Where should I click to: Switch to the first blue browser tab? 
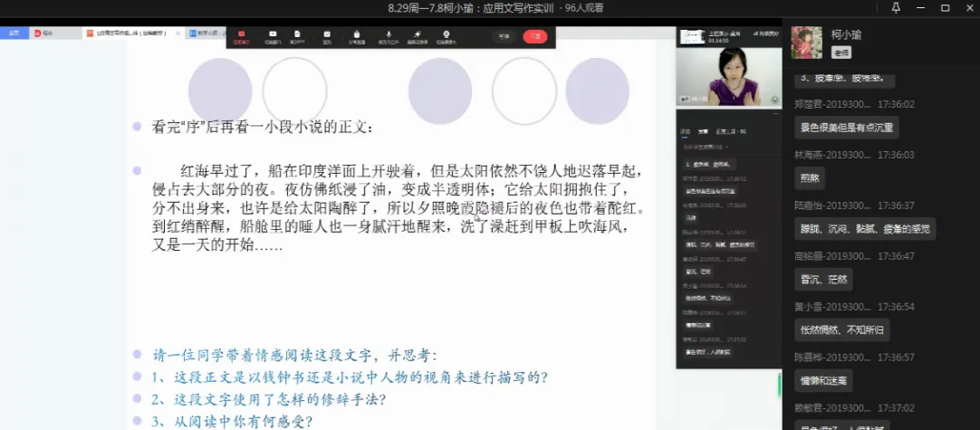[x=14, y=33]
